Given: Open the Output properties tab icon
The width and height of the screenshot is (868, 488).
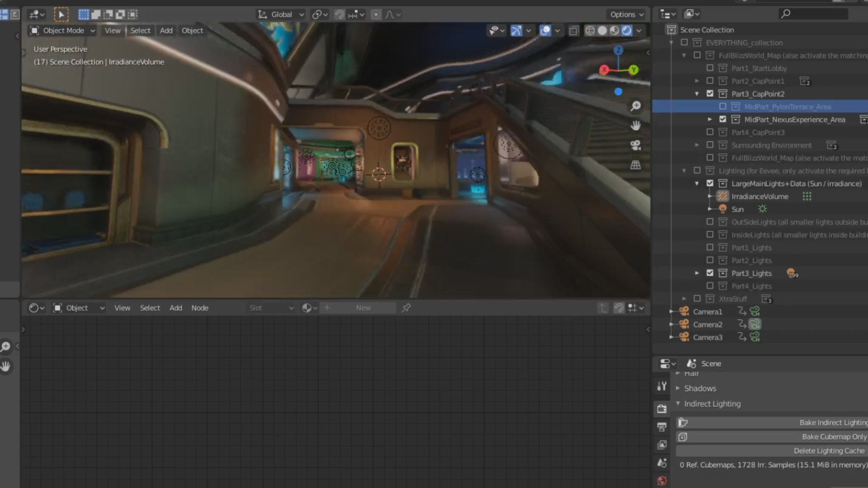Looking at the screenshot, I should click(662, 427).
